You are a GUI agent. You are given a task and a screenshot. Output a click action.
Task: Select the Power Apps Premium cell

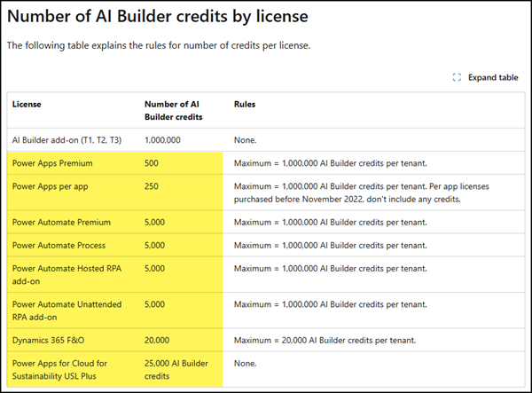pyautogui.click(x=52, y=163)
